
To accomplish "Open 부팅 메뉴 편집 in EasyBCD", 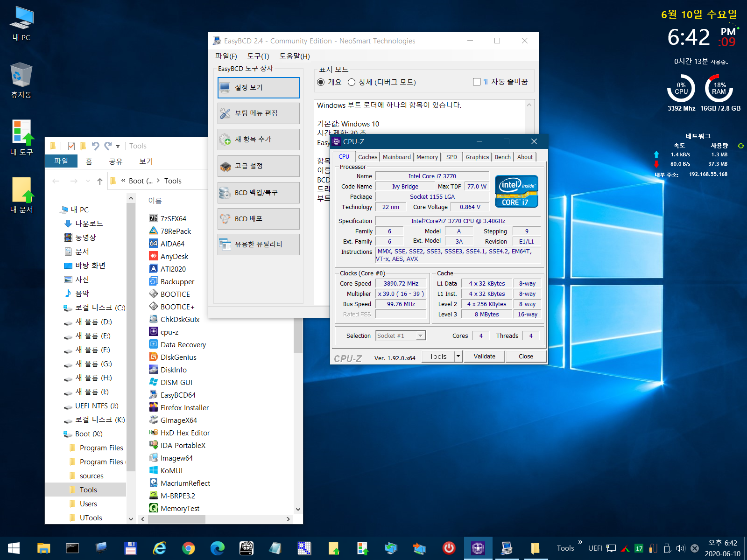I will (x=258, y=113).
